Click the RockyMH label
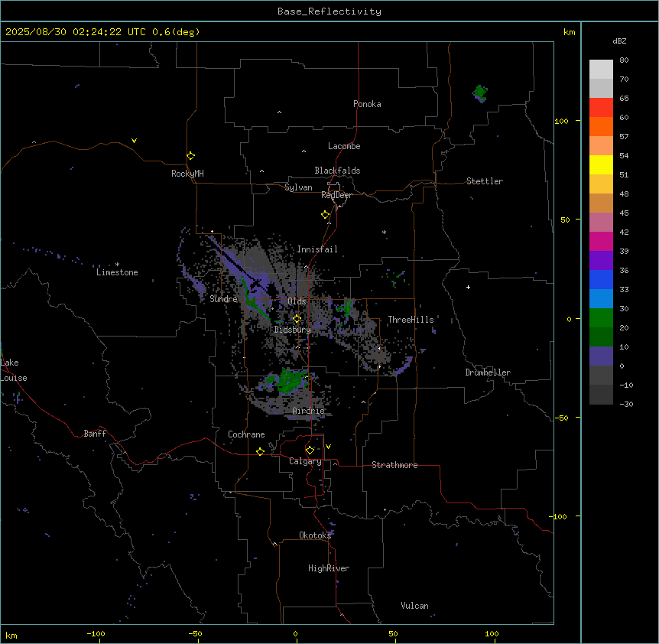Image resolution: width=659 pixels, height=644 pixels. pos(187,174)
